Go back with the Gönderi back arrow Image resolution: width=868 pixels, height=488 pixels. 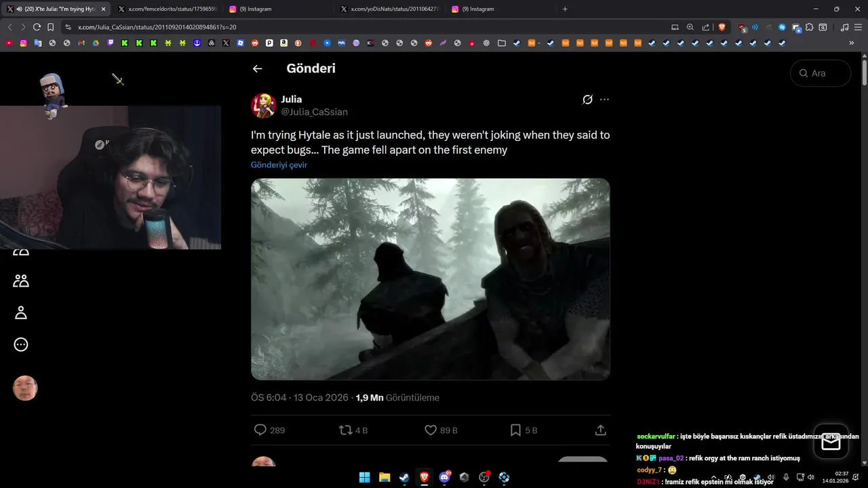pyautogui.click(x=257, y=68)
